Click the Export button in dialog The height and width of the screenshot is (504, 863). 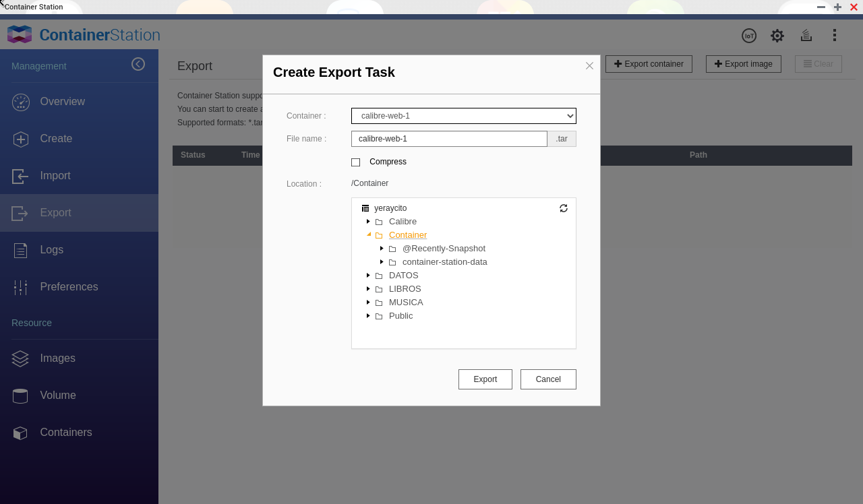485,379
